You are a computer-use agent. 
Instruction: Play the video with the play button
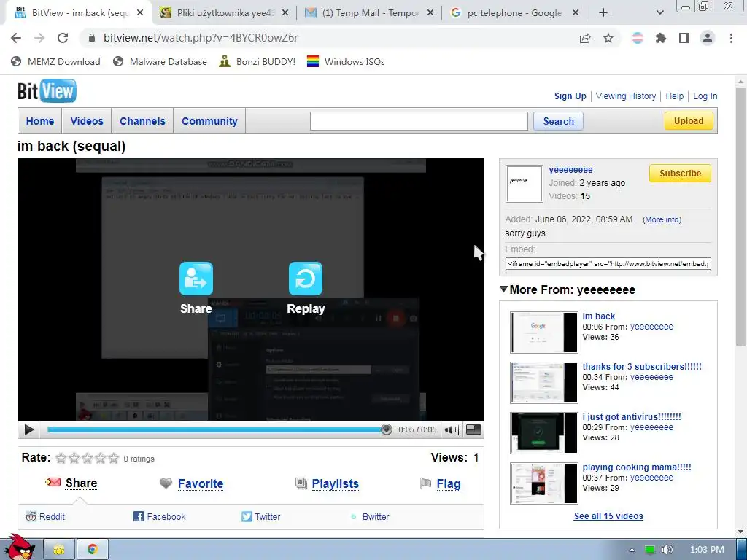[28, 429]
